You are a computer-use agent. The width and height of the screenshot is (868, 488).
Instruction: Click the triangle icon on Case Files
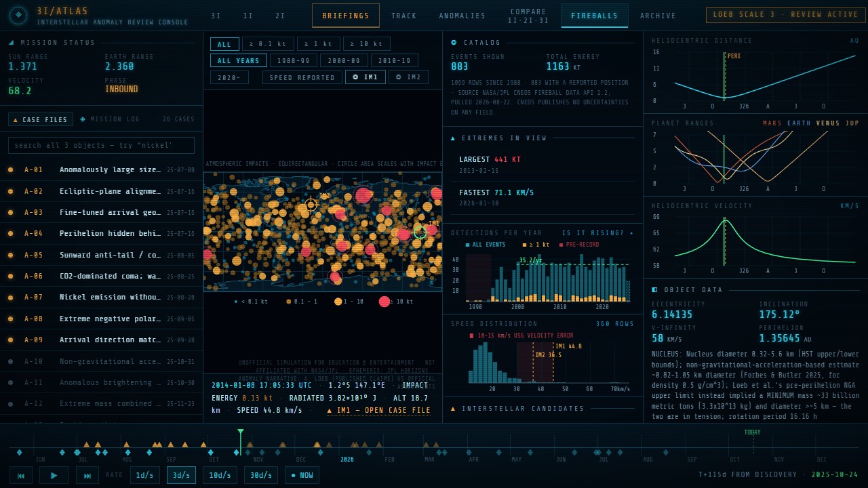(x=16, y=120)
